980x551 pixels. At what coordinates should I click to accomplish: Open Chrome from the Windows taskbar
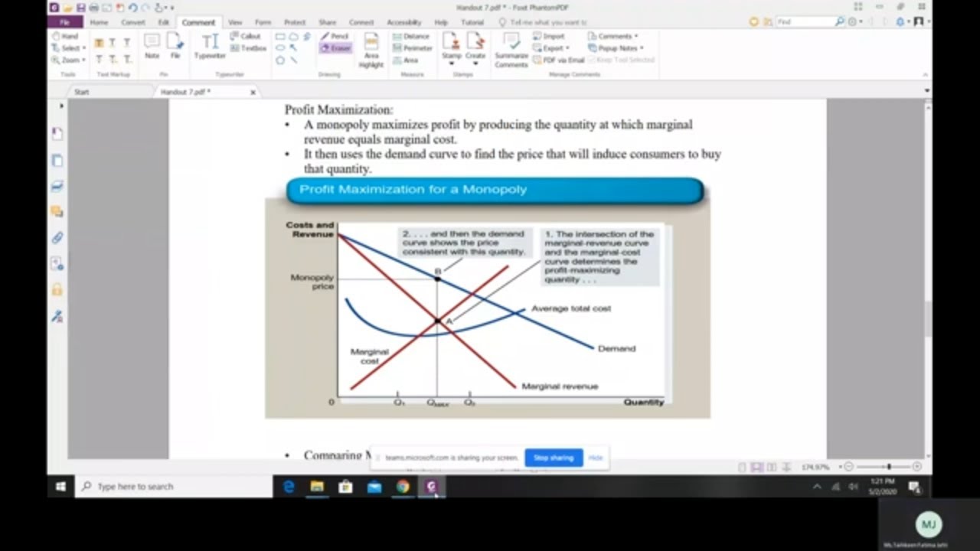403,487
